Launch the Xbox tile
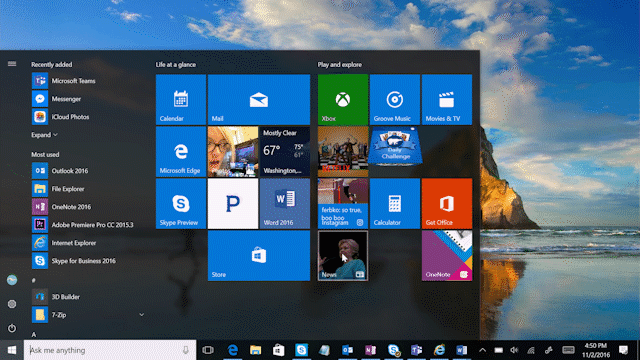 coord(343,100)
